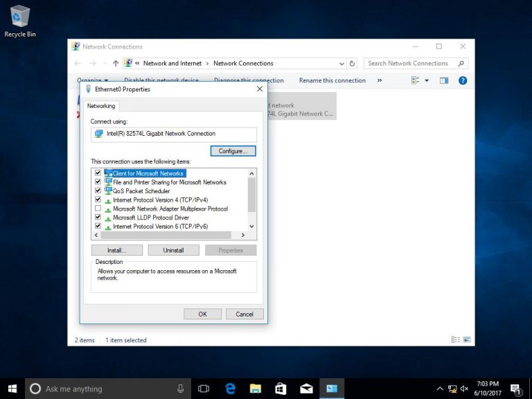Uncheck File and Printer Sharing checkbox
This screenshot has width=532, height=399.
point(98,182)
